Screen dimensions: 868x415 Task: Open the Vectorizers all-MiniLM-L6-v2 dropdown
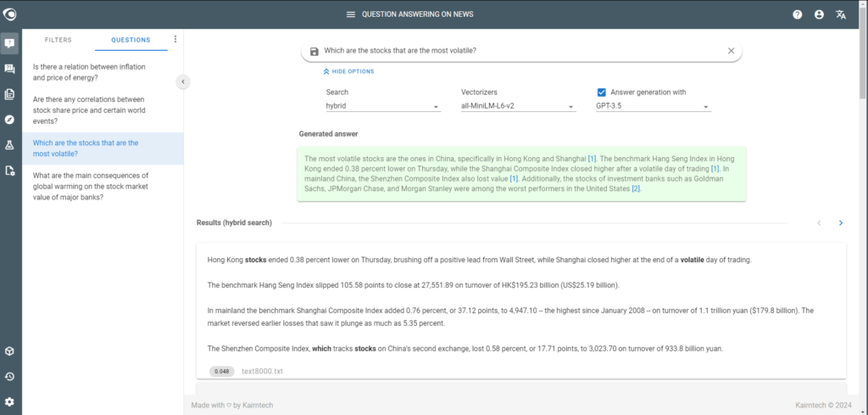[518, 106]
